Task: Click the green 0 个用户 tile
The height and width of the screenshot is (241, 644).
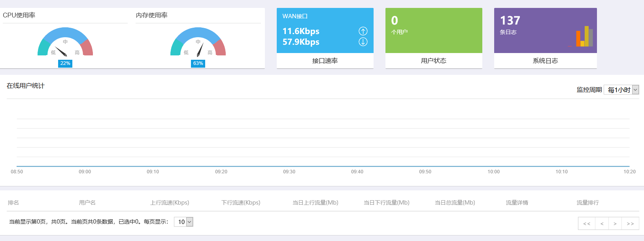Action: 434,30
